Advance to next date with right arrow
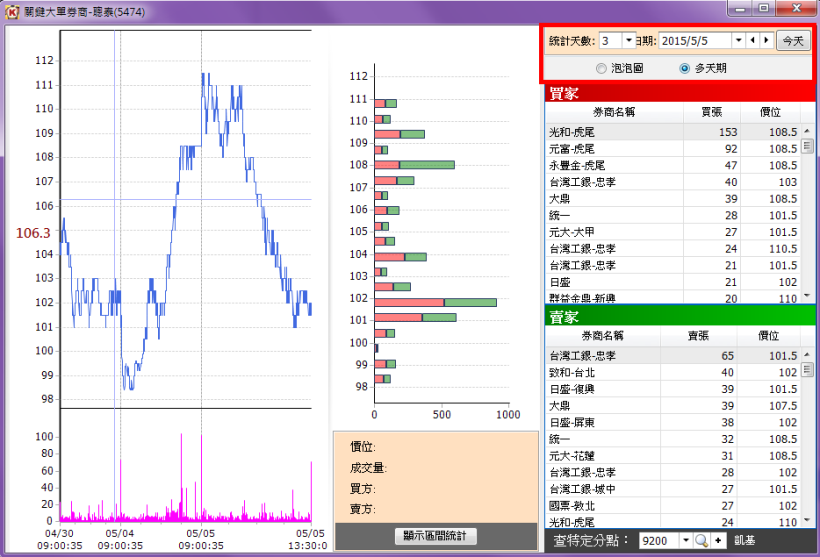 pyautogui.click(x=766, y=41)
